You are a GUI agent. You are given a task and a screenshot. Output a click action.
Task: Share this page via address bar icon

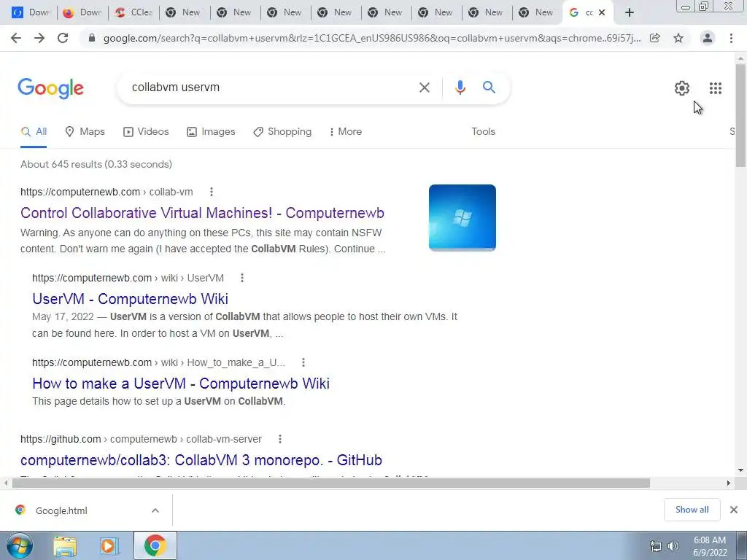tap(655, 38)
